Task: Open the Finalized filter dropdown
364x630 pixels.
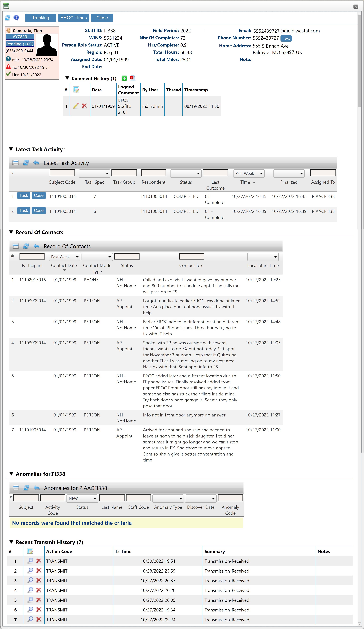Action: [x=289, y=173]
